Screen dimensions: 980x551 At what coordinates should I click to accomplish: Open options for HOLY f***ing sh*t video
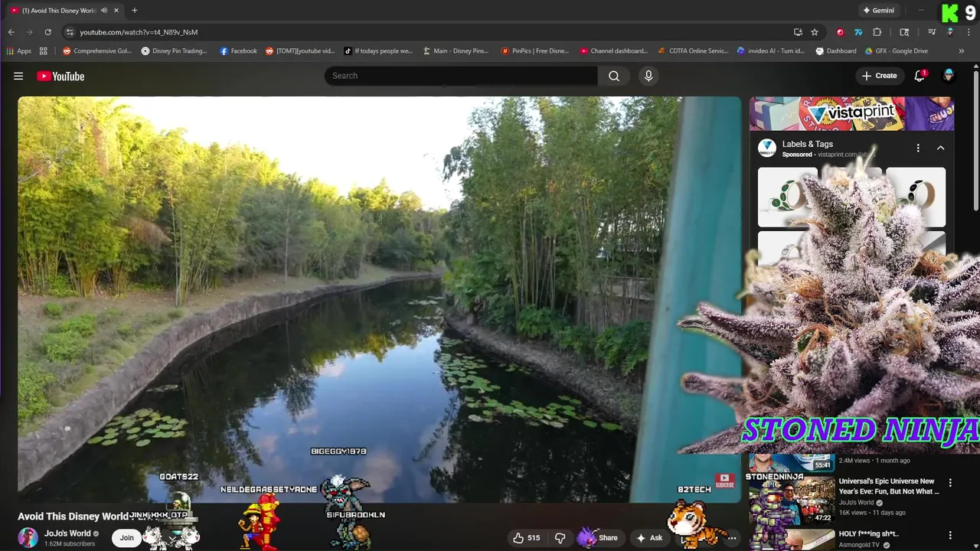click(x=950, y=535)
